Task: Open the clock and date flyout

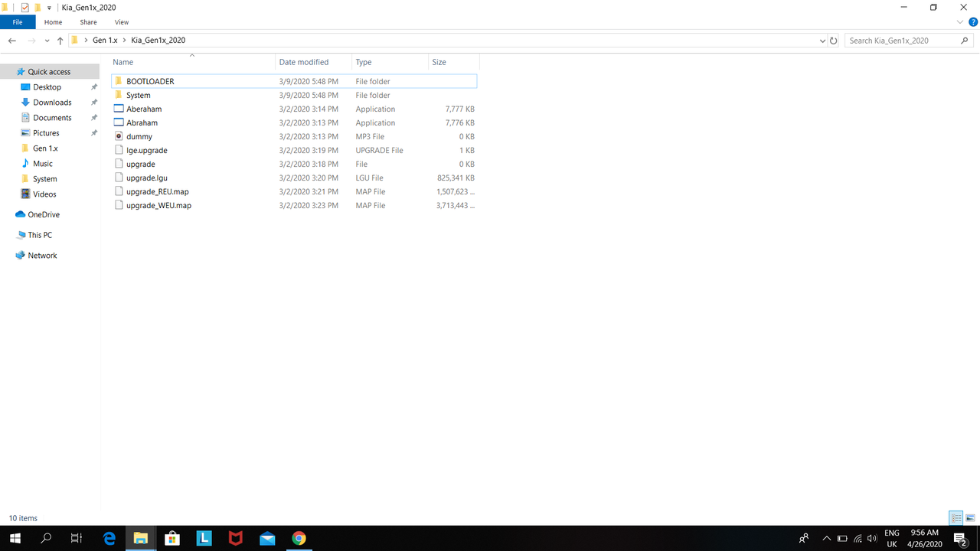Action: tap(925, 538)
